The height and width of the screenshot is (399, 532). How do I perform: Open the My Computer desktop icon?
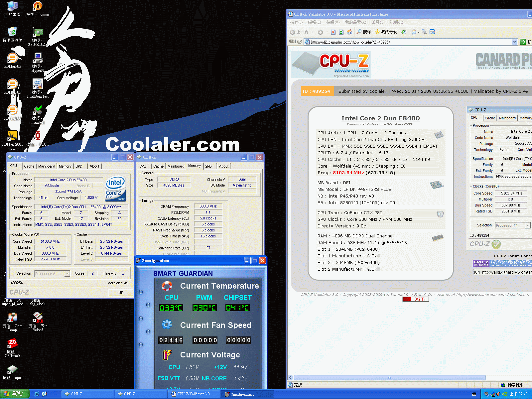[12, 9]
